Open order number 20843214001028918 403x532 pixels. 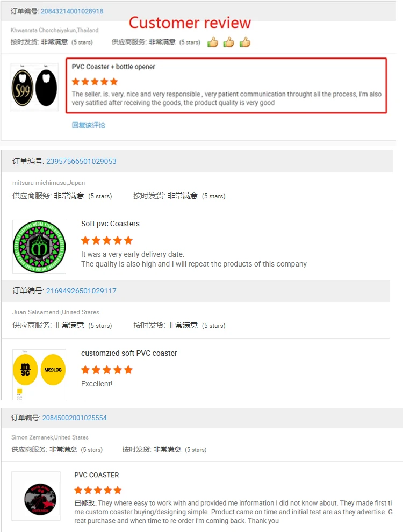[x=72, y=11]
